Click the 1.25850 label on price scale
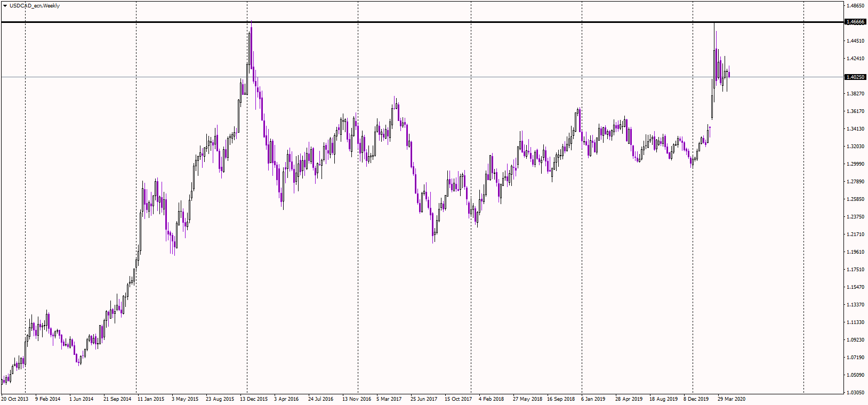This screenshot has width=868, height=405. [855, 199]
